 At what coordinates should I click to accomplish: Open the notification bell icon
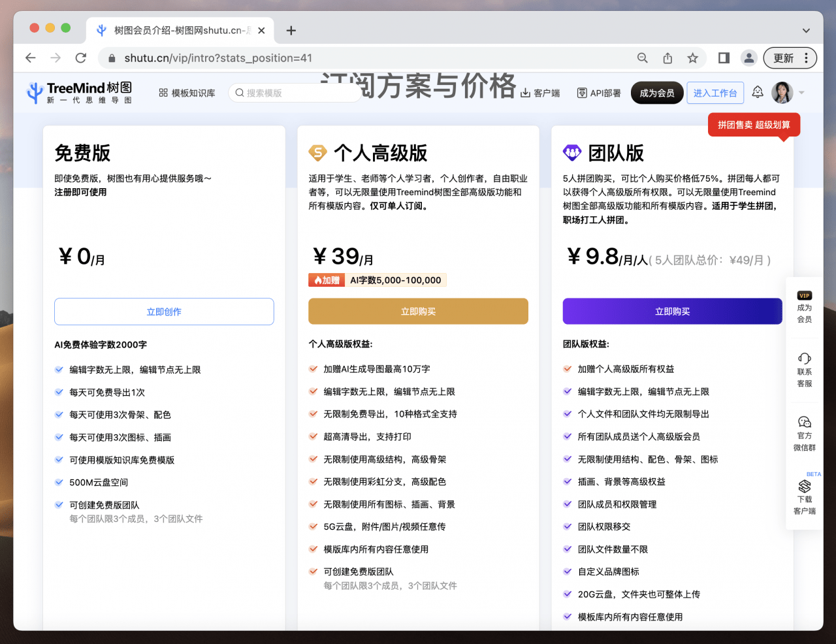757,92
